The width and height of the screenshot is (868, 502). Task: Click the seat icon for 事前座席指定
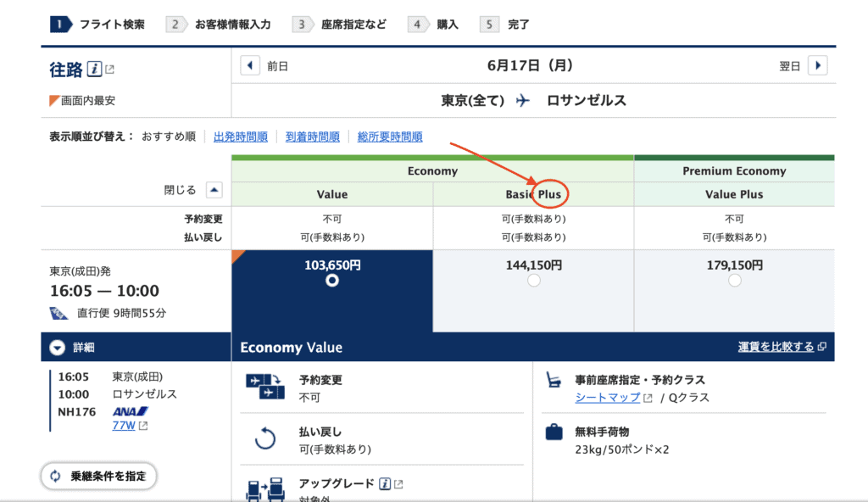point(554,381)
